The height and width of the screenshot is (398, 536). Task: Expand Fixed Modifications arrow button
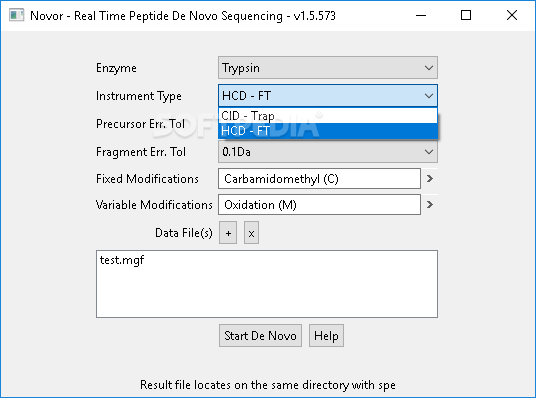430,178
